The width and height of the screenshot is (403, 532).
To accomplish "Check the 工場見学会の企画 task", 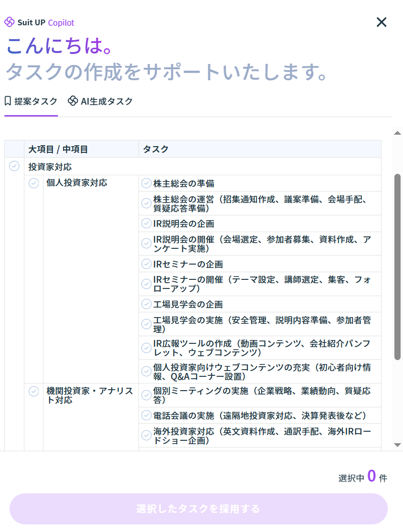I will pyautogui.click(x=147, y=304).
